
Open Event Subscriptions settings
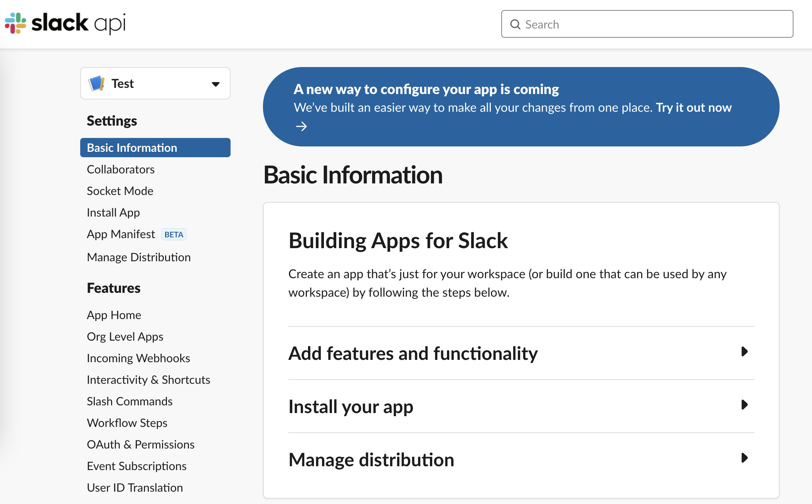tap(136, 466)
